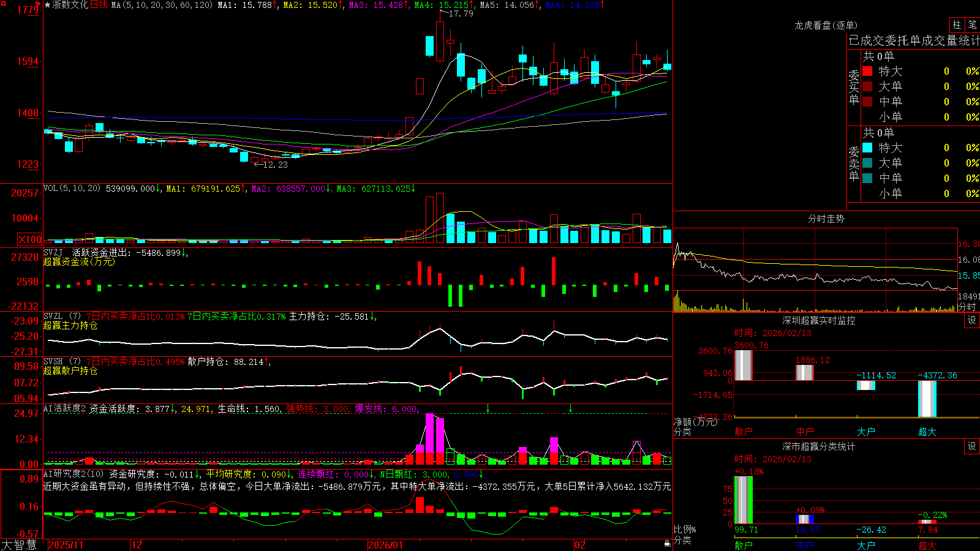The width and height of the screenshot is (980, 551).
Task: Click the 净额(万元) axis label
Action: (x=695, y=422)
